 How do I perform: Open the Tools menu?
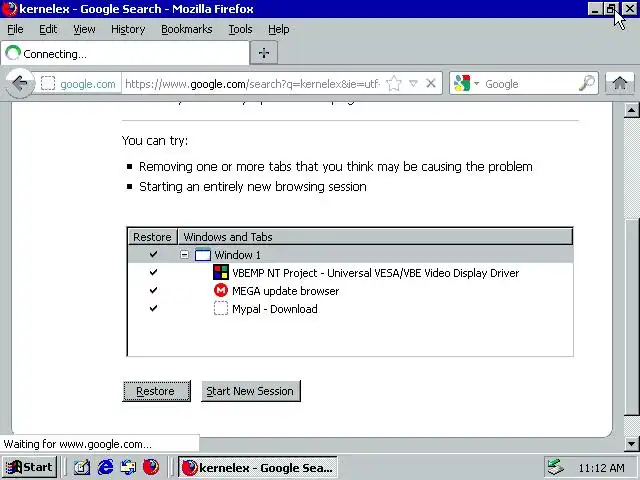[240, 29]
